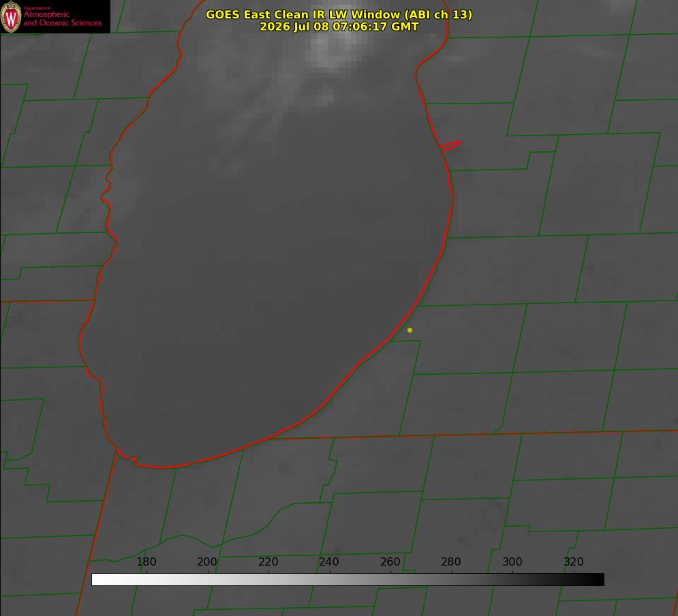The image size is (678, 616).
Task: Click the 240 colorbar tick label
Action: point(329,561)
